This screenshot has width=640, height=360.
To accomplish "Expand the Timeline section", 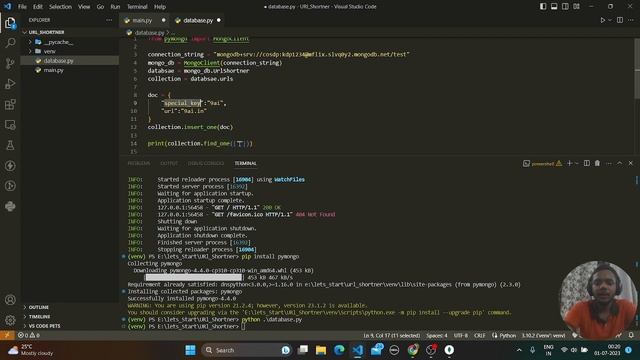I will (x=25, y=316).
